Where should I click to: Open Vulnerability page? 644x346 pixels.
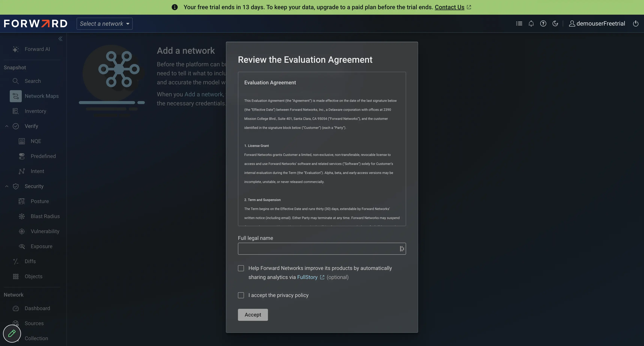(45, 231)
